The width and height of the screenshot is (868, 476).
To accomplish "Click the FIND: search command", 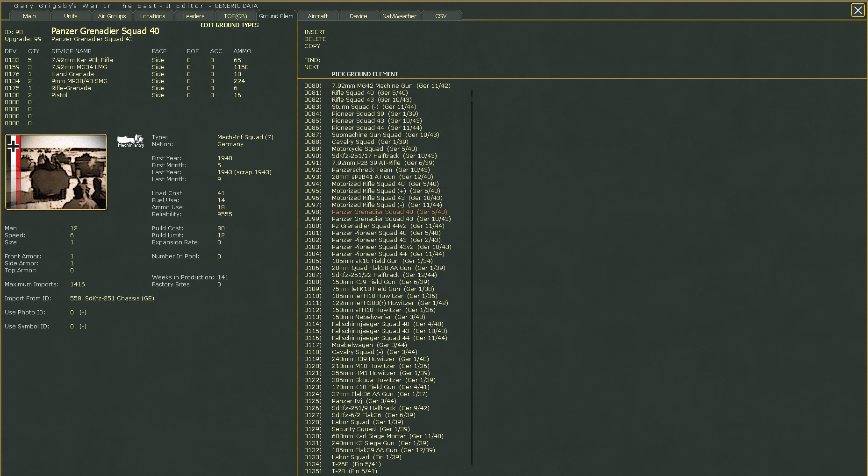I will (312, 60).
